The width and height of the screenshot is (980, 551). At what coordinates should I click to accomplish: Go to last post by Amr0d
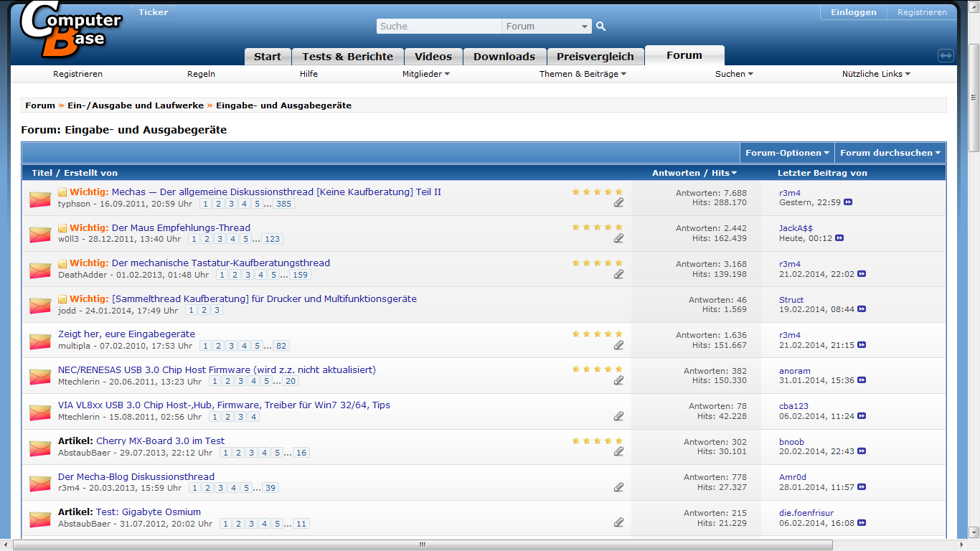862,487
